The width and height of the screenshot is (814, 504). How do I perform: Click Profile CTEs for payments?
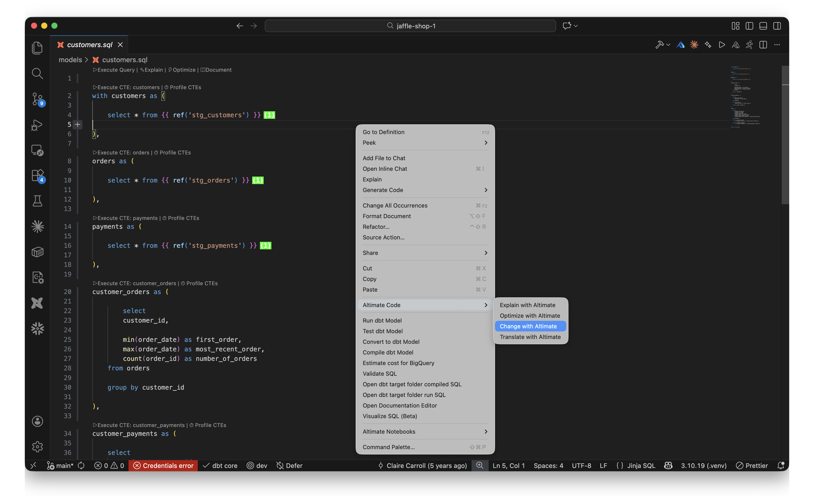click(x=180, y=218)
